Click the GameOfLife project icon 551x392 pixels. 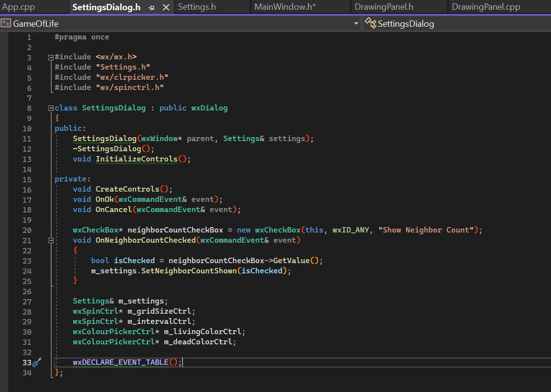tap(6, 23)
